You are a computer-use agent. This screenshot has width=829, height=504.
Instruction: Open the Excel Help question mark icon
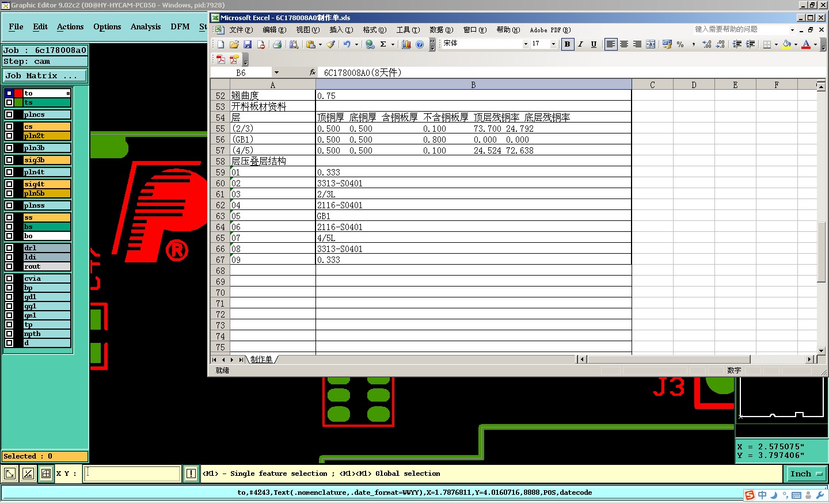pos(420,44)
